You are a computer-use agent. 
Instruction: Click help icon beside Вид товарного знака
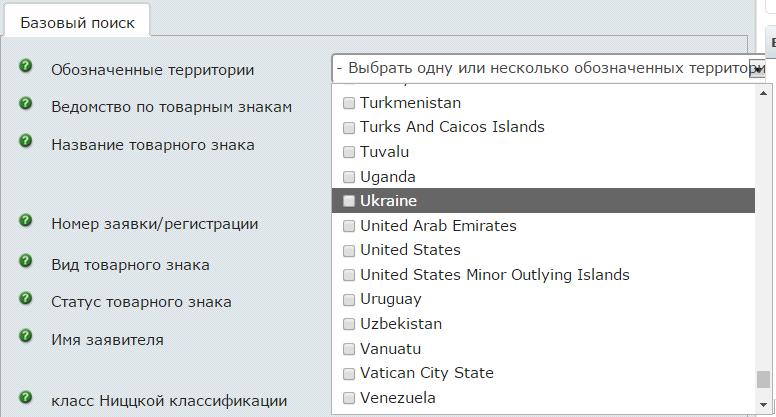[x=26, y=261]
